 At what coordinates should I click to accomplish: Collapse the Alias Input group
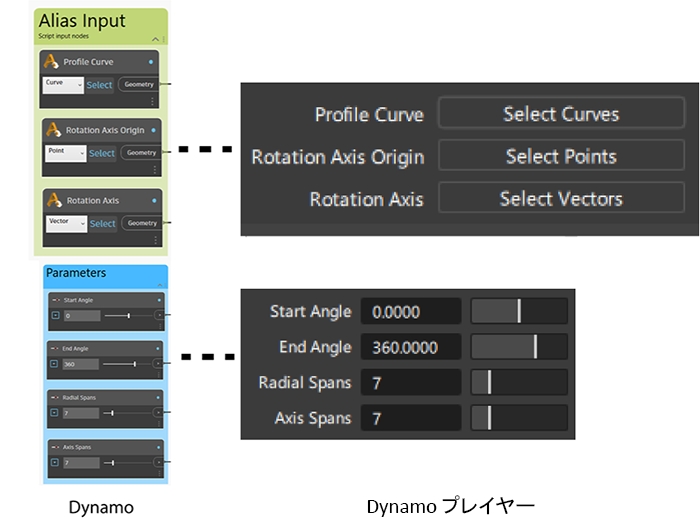tap(155, 39)
